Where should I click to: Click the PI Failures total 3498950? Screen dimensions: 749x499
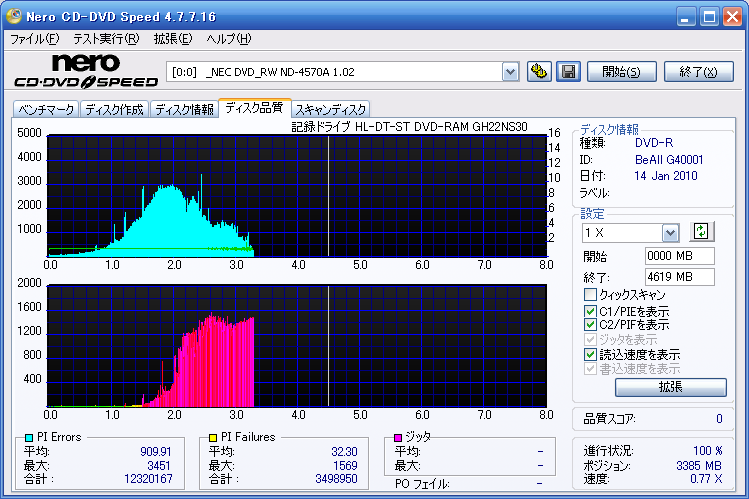[336, 479]
